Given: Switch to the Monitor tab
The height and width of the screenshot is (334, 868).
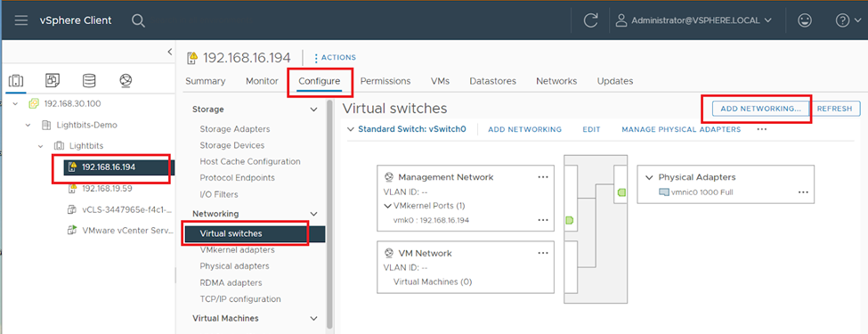Looking at the screenshot, I should (262, 81).
